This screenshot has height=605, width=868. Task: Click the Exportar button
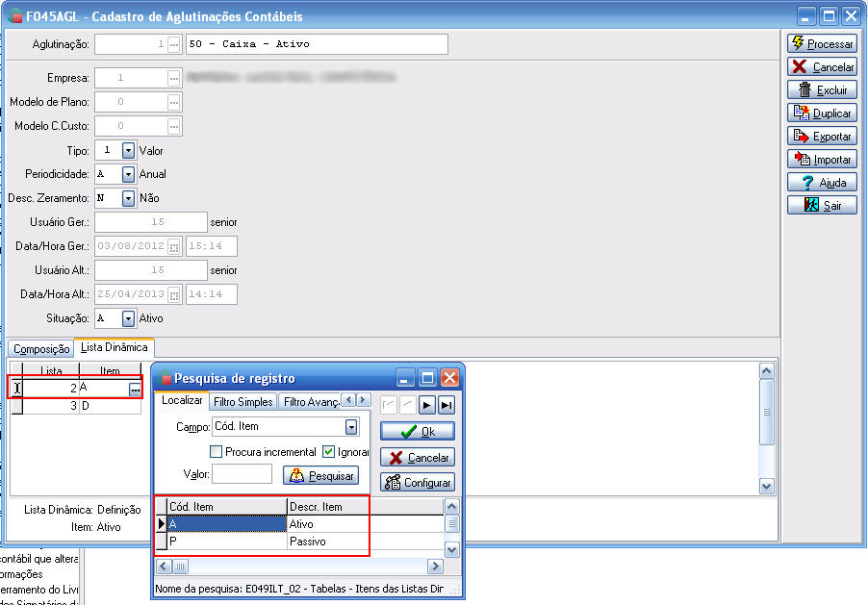(822, 137)
